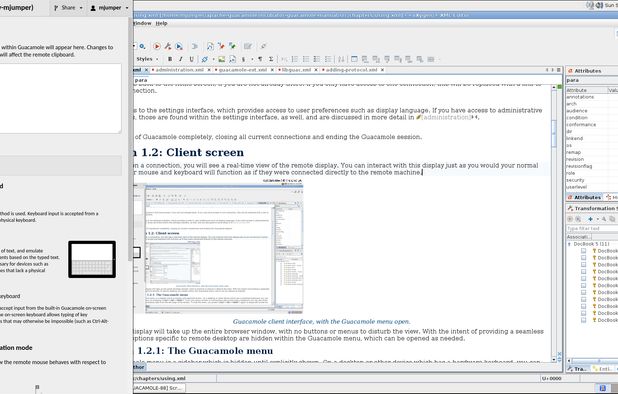Viewport: 618px width, 394px height.
Task: Click the insert section § icon
Action: point(244,59)
